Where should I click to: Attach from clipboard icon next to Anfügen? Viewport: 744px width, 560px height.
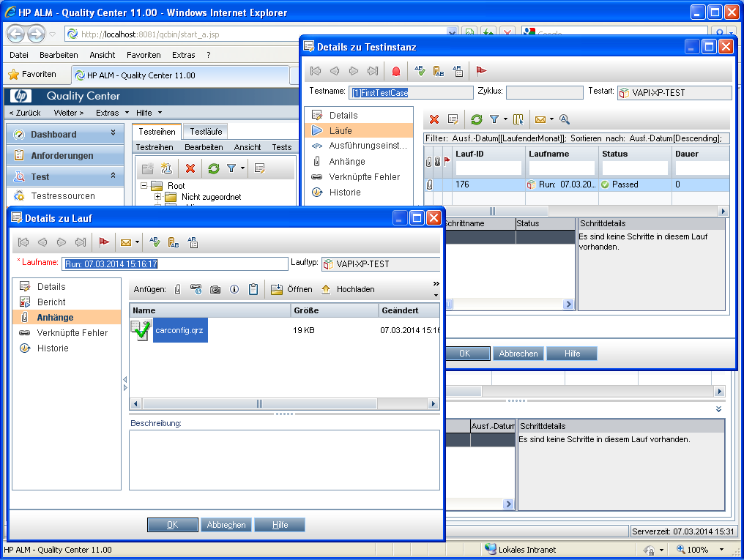click(253, 289)
